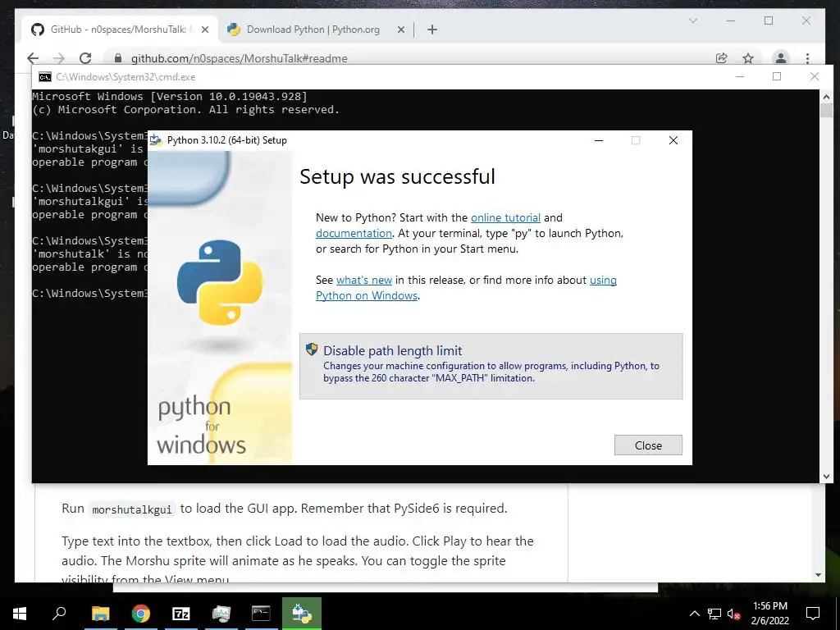Open the Chrome profile menu

pyautogui.click(x=781, y=58)
